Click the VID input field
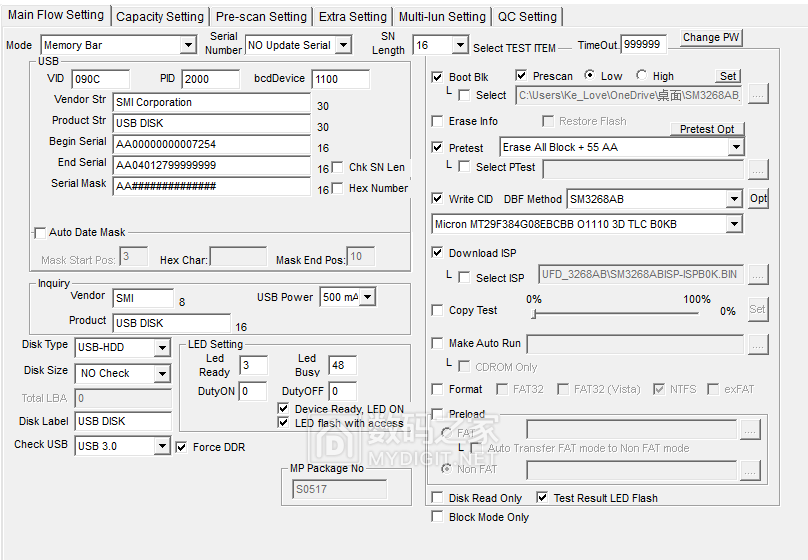 click(x=100, y=79)
